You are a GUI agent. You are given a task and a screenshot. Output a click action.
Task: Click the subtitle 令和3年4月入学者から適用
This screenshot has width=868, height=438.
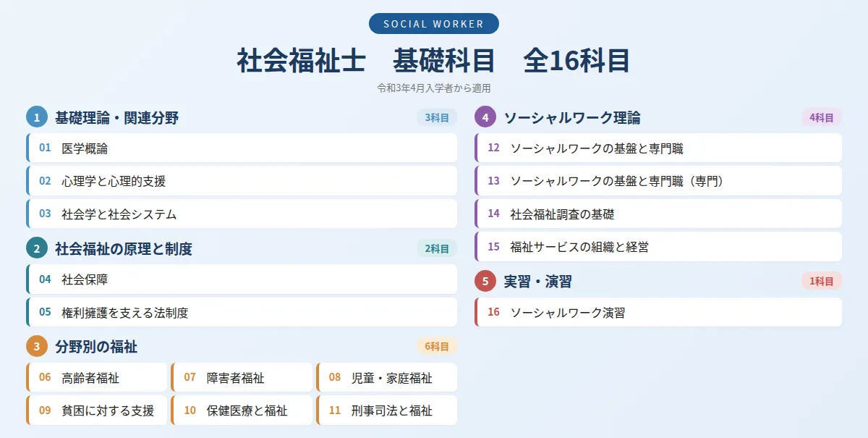434,88
